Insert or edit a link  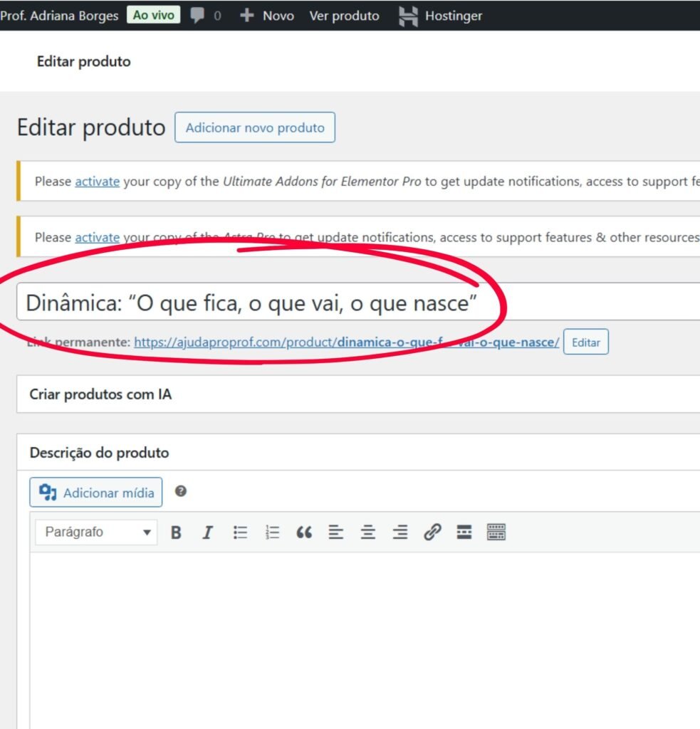pyautogui.click(x=432, y=533)
